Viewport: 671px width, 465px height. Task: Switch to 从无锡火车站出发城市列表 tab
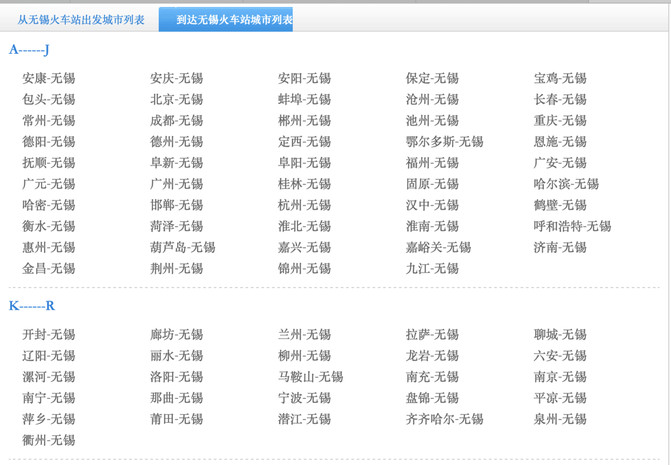(x=81, y=20)
